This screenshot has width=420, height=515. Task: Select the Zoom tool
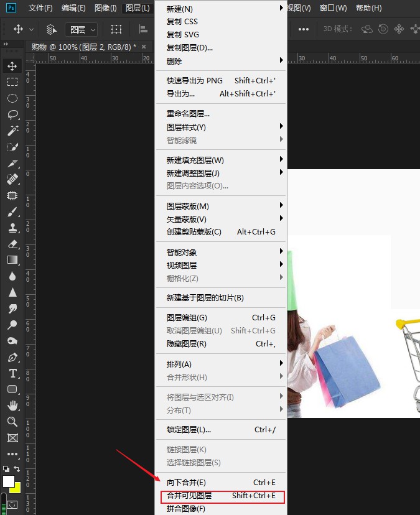click(x=12, y=422)
